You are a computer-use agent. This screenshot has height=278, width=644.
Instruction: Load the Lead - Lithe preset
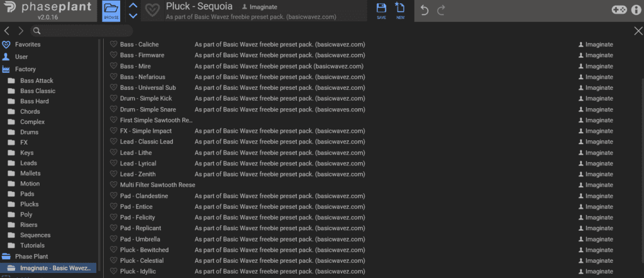tap(136, 153)
